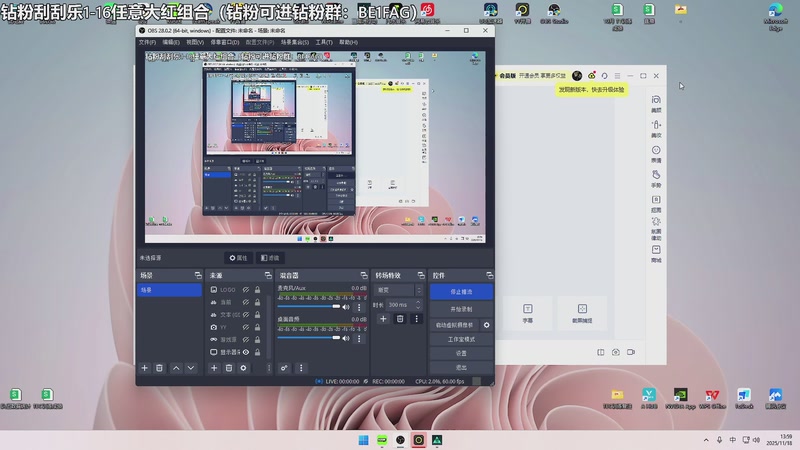Enable 工作室模式 studio mode
800x450 pixels.
[x=461, y=339]
